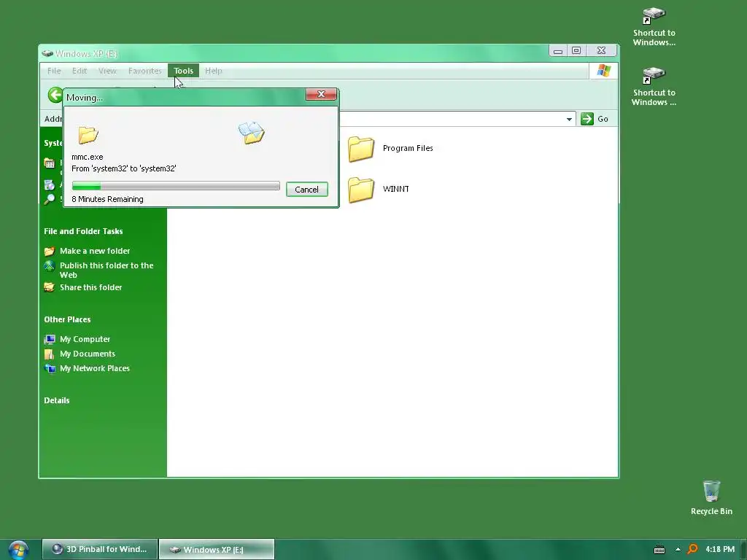The image size is (747, 560).
Task: Maximize the Windows XP (E:) window
Action: point(576,50)
